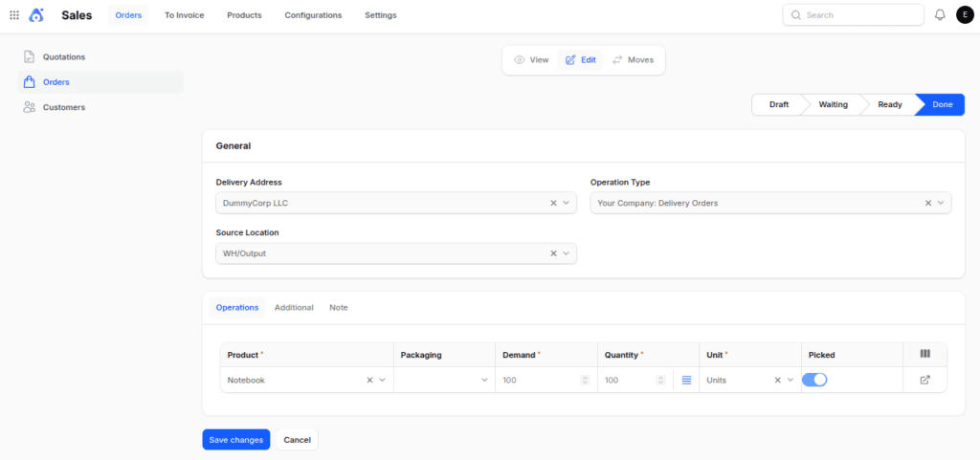
Task: Click the Search input field
Action: [853, 15]
